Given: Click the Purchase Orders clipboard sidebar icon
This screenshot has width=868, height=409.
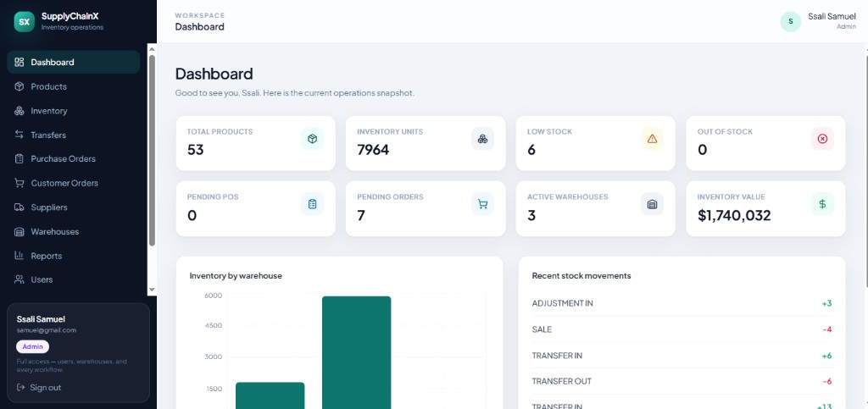Looking at the screenshot, I should [x=19, y=158].
